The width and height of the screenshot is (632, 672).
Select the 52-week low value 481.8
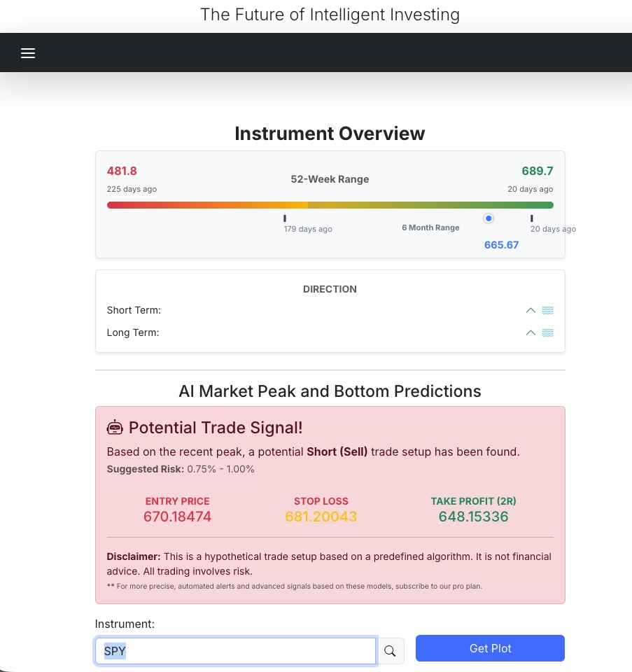(122, 171)
